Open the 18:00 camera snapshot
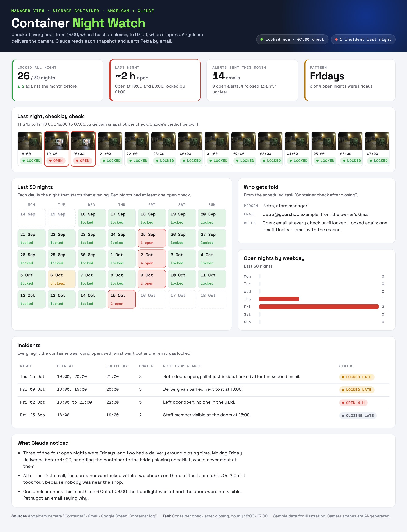The height and width of the screenshot is (532, 407). 30,141
